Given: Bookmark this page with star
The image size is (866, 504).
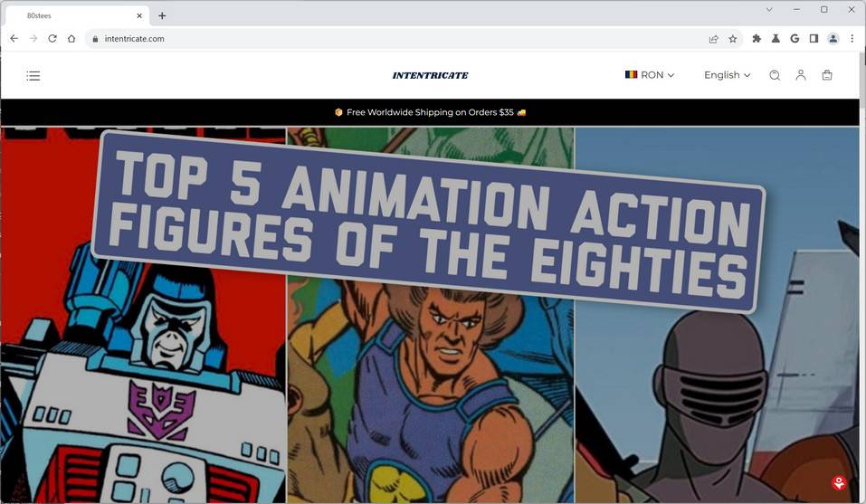Looking at the screenshot, I should click(x=733, y=39).
